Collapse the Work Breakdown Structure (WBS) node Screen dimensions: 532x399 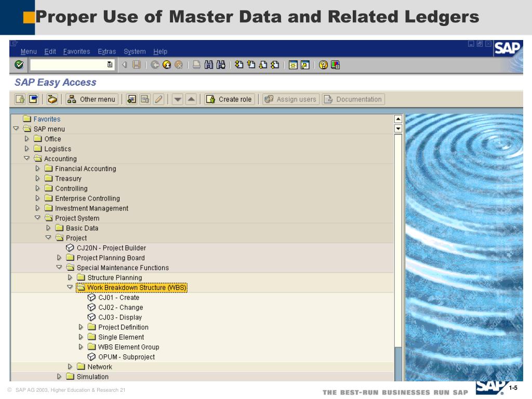click(70, 287)
